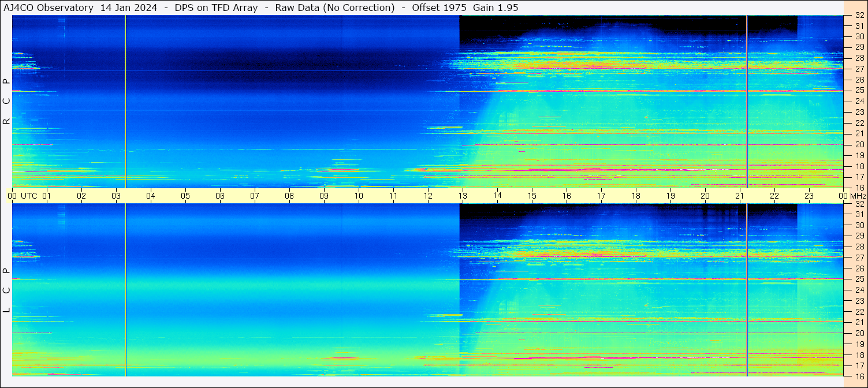Click the 23 hour label on time axis
This screenshot has height=388, width=868.
[809, 196]
